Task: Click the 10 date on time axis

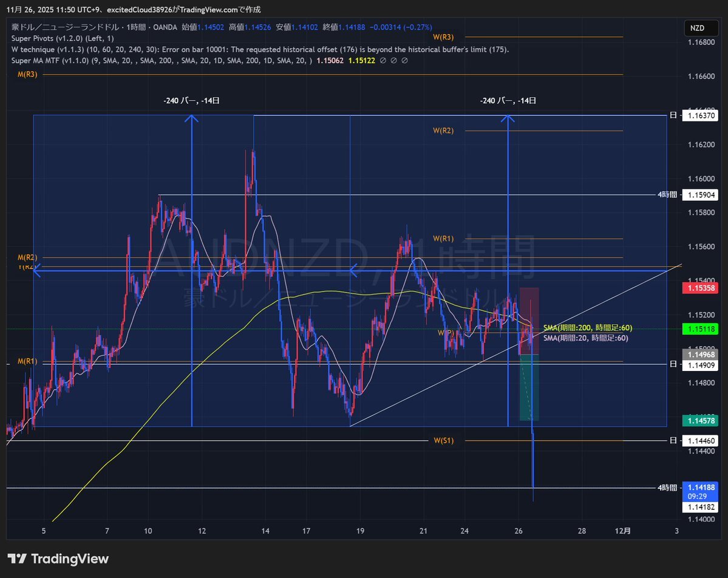Action: point(148,531)
